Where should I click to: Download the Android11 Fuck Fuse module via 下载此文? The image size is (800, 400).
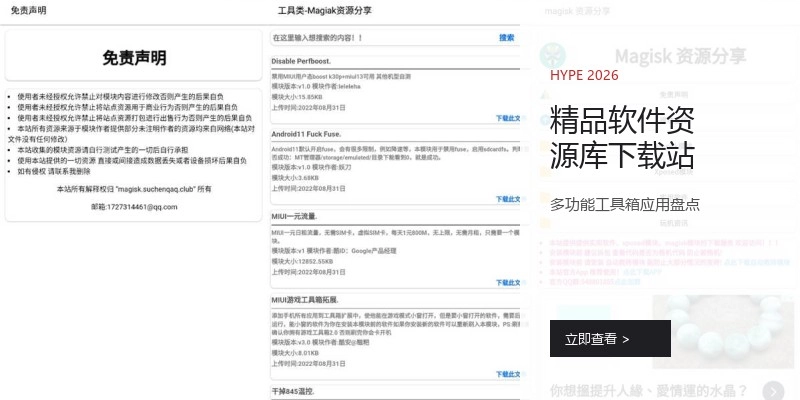coord(508,199)
